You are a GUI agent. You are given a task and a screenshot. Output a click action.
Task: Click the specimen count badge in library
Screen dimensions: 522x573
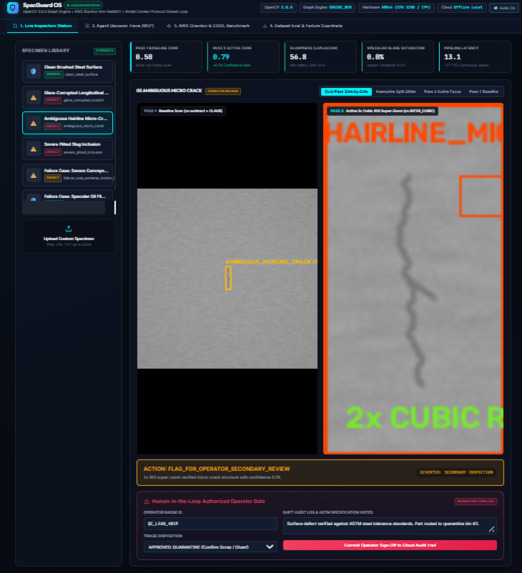tap(105, 51)
